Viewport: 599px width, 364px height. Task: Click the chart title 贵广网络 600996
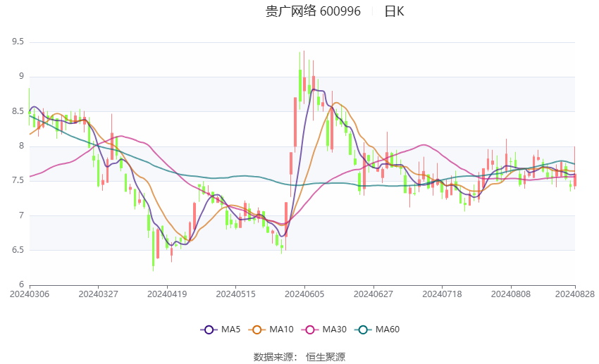313,11
